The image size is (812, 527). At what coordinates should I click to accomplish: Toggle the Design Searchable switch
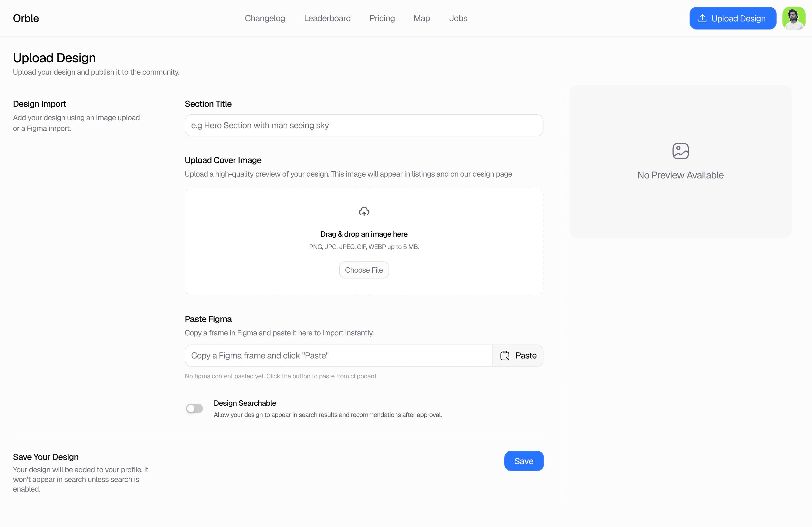194,408
